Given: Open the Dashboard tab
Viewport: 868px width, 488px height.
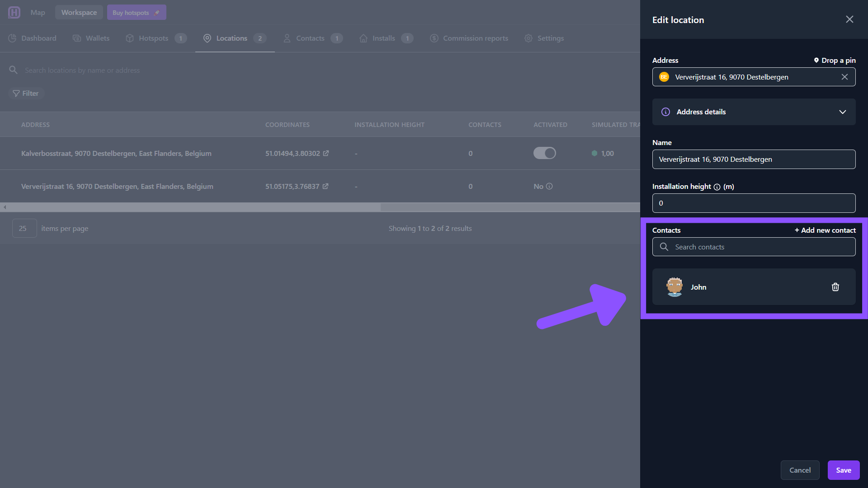Looking at the screenshot, I should [x=33, y=38].
